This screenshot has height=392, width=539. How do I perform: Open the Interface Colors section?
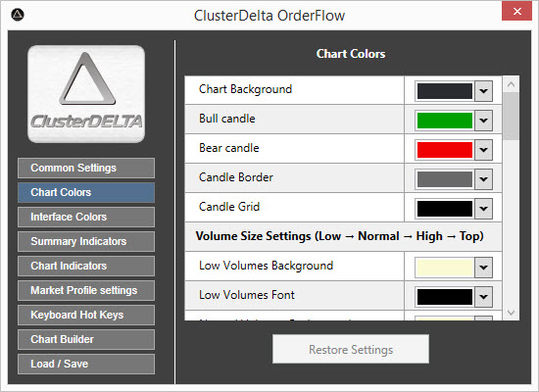coord(86,217)
